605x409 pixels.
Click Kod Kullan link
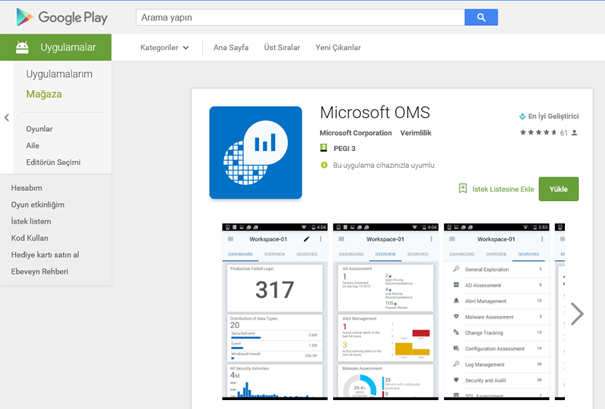point(30,238)
